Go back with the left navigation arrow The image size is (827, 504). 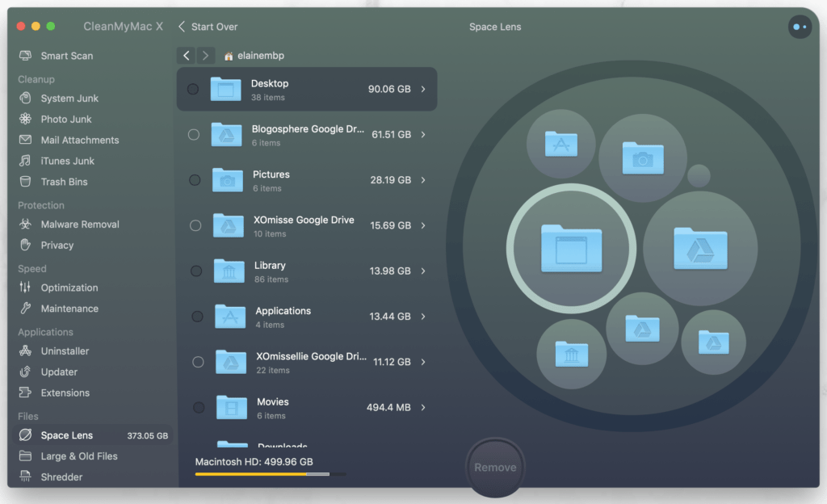pos(187,56)
